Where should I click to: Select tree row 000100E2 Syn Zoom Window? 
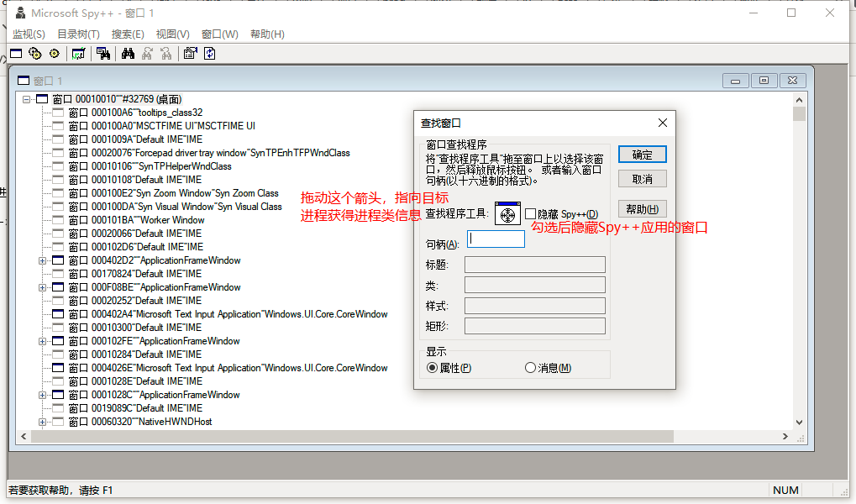[x=174, y=193]
